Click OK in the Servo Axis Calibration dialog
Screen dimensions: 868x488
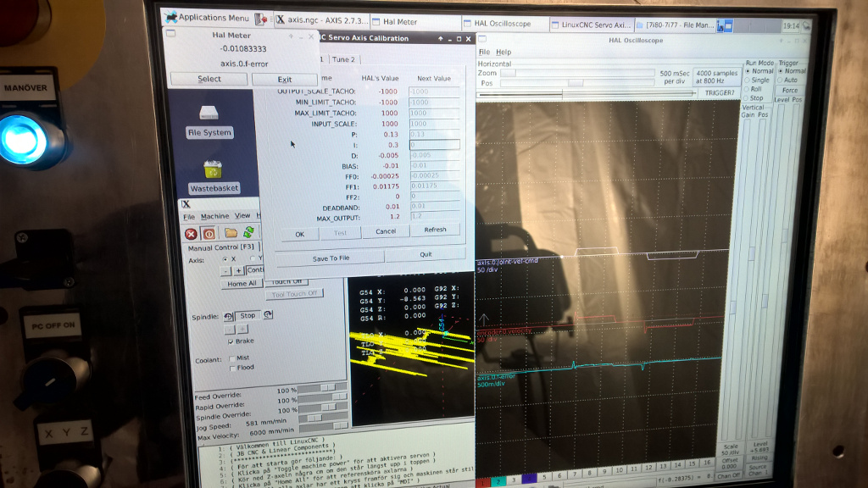tap(299, 234)
